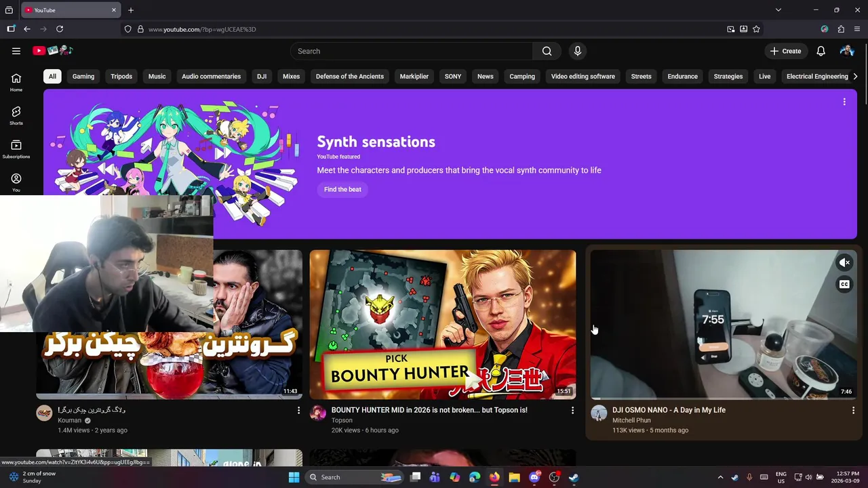Toggle captions on DJI OSMO NANO preview

coord(844,284)
